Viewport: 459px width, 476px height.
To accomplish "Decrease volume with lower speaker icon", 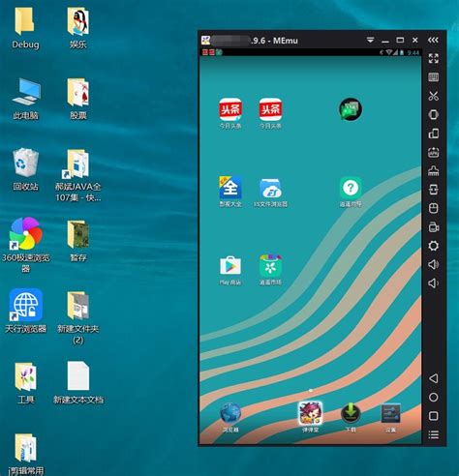I will (433, 283).
